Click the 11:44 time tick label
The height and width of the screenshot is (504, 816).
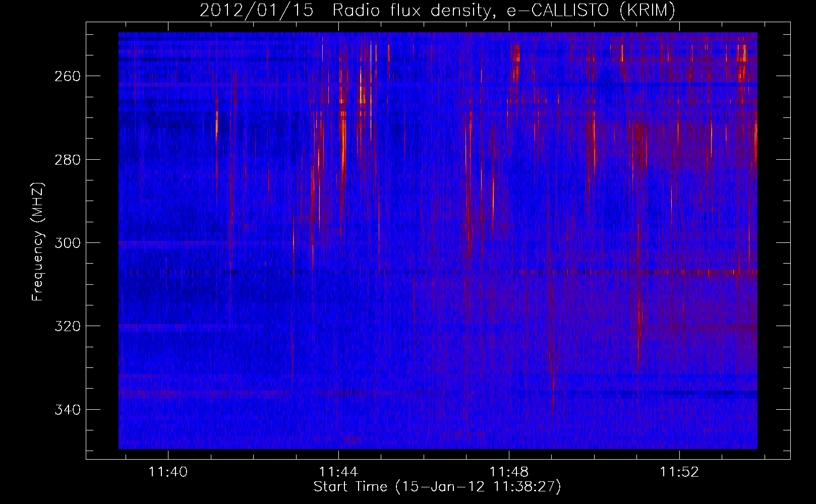(x=338, y=472)
